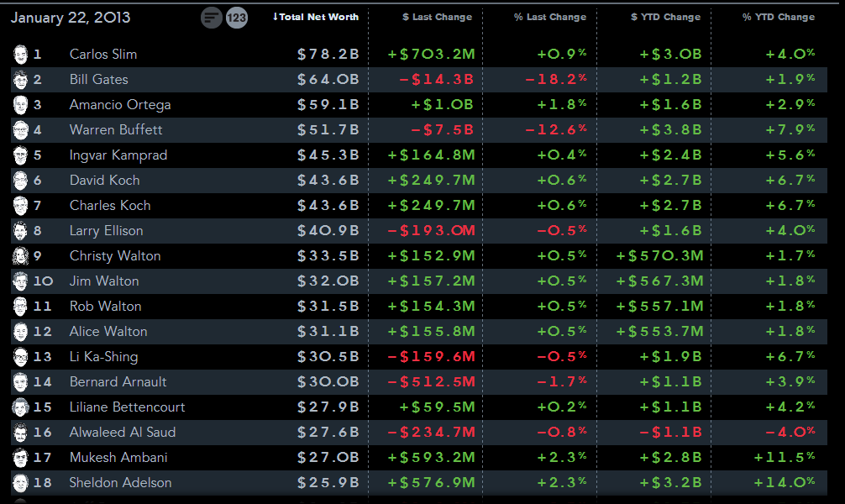Click Carlos Slim's portrait icon
Screen dimensions: 845x504
coord(20,55)
